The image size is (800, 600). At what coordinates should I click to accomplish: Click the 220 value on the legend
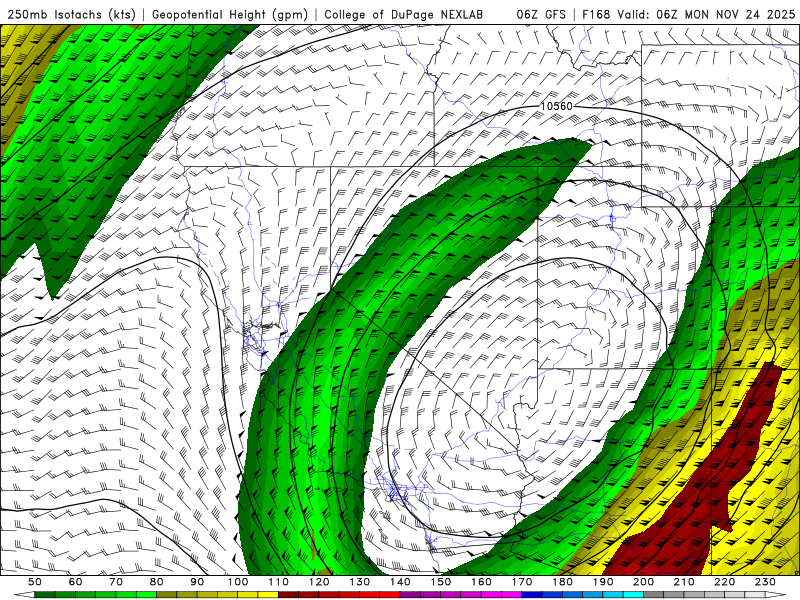(725, 582)
